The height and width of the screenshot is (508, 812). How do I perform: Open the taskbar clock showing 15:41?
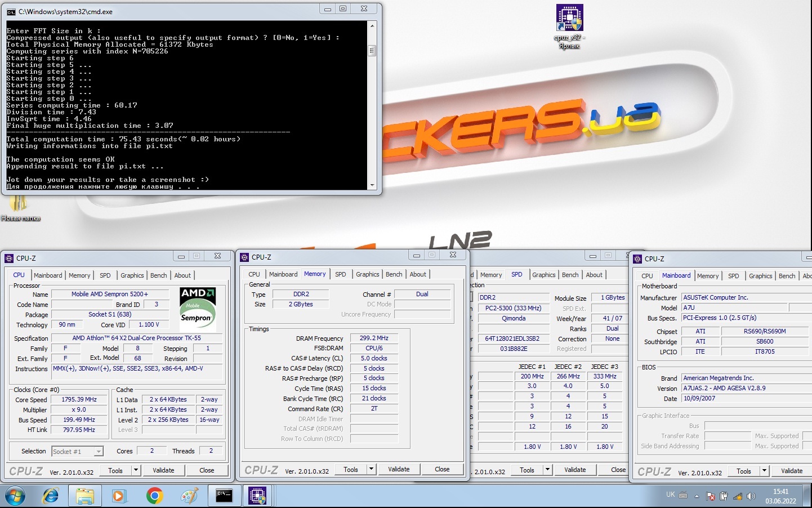pos(780,496)
